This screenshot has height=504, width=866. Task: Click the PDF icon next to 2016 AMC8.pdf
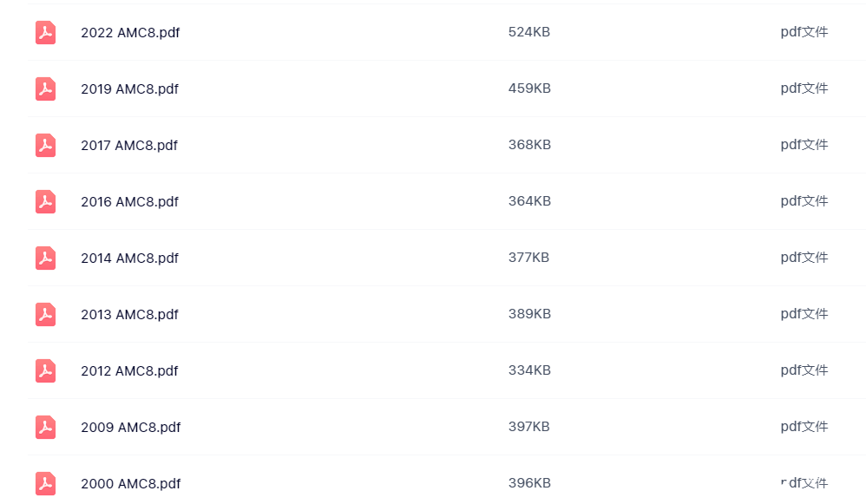[45, 201]
